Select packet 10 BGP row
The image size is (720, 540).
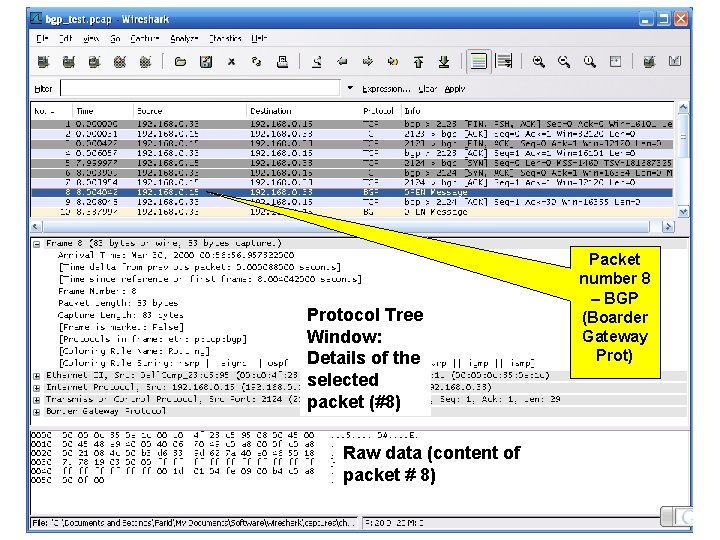pos(352,212)
